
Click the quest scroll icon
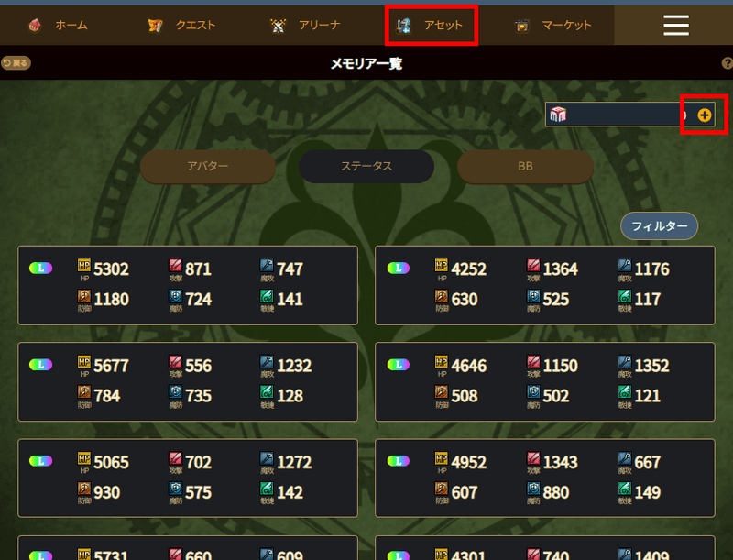click(155, 26)
